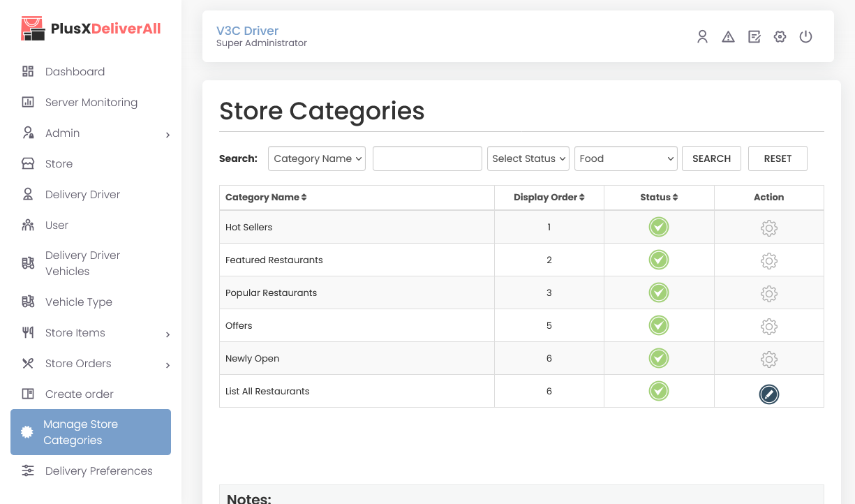
Task: Click the Store Categories page heading
Action: click(x=322, y=111)
